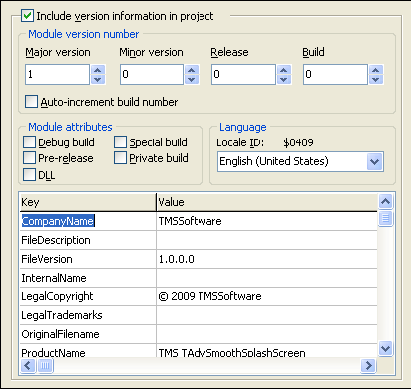This screenshot has width=411, height=389.
Task: Select the LegalTrademarks key row
Action: [88, 315]
